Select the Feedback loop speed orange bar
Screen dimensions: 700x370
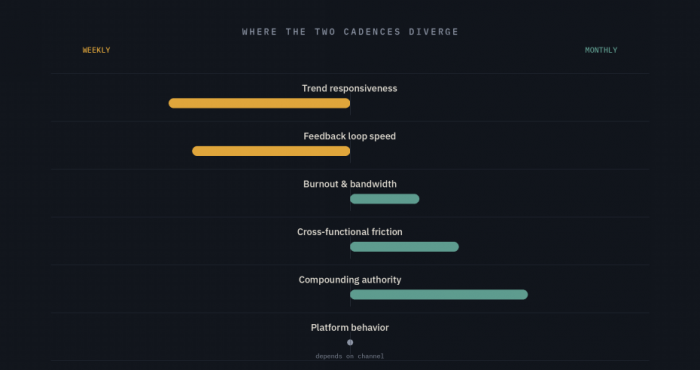point(271,151)
